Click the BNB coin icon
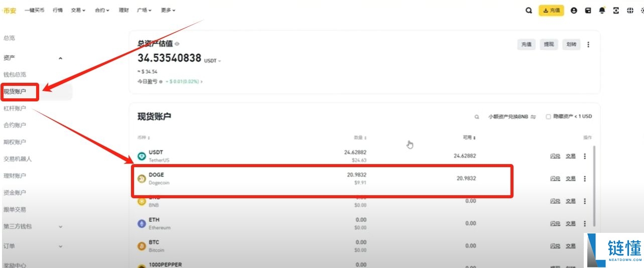This screenshot has width=644, height=268. pyautogui.click(x=142, y=201)
